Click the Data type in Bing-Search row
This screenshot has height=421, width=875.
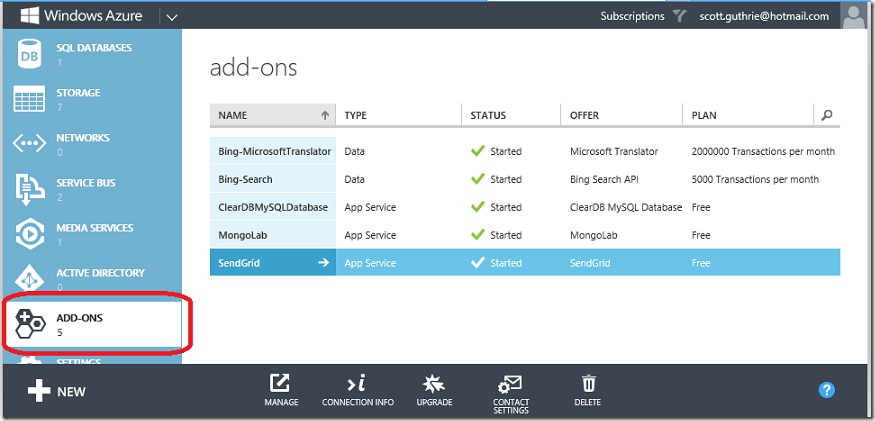[x=354, y=179]
